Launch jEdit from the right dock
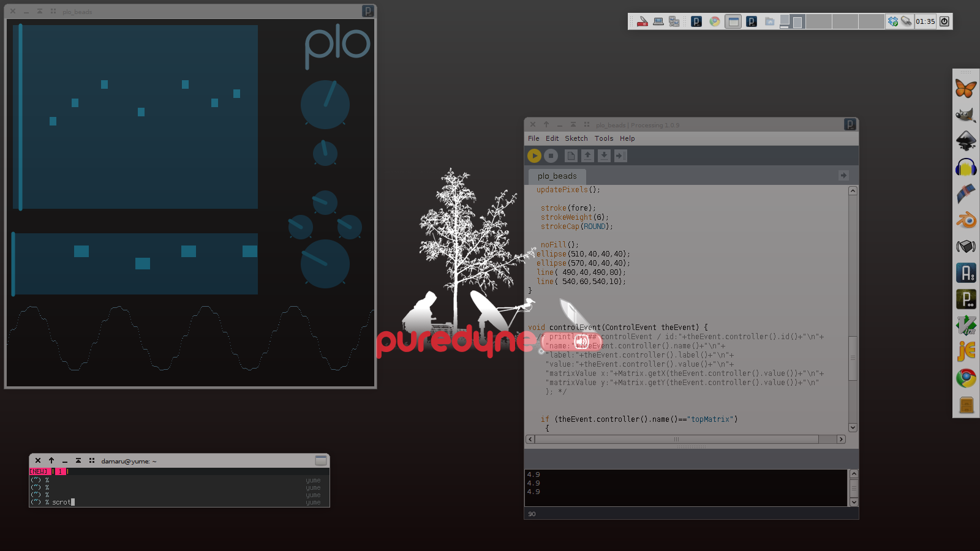Viewport: 980px width, 551px height. coord(966,351)
